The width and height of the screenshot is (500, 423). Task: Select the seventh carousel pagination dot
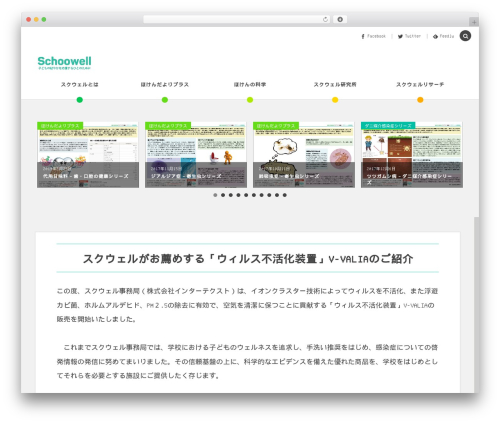(262, 195)
